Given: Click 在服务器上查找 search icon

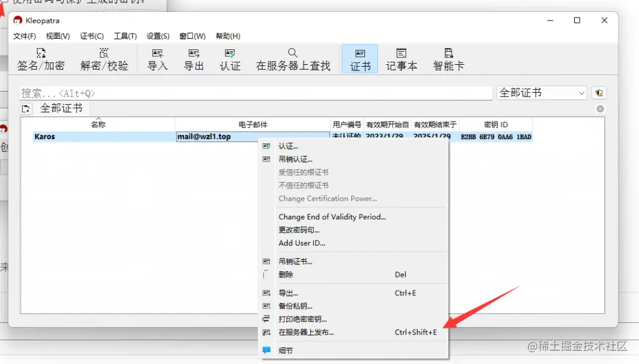Looking at the screenshot, I should click(293, 53).
